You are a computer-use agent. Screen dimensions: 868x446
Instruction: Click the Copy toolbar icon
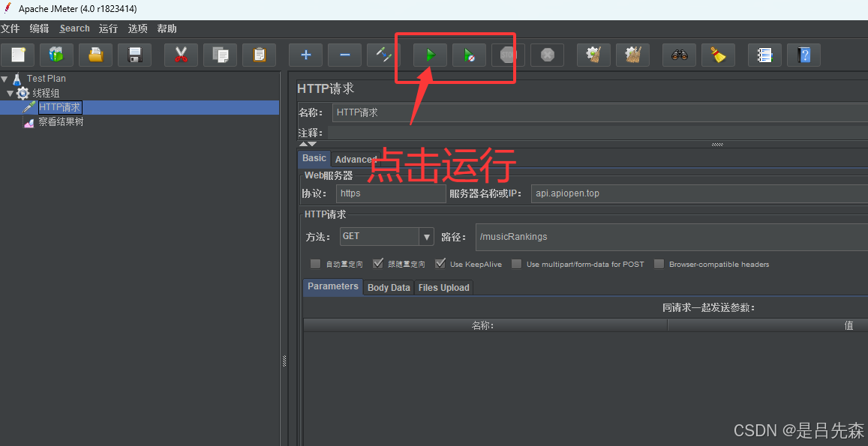point(220,55)
